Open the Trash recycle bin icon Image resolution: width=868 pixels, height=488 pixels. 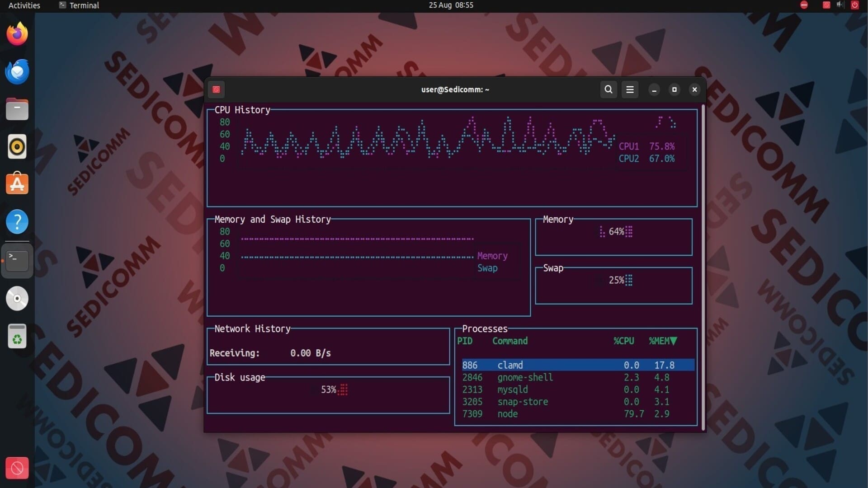tap(17, 337)
